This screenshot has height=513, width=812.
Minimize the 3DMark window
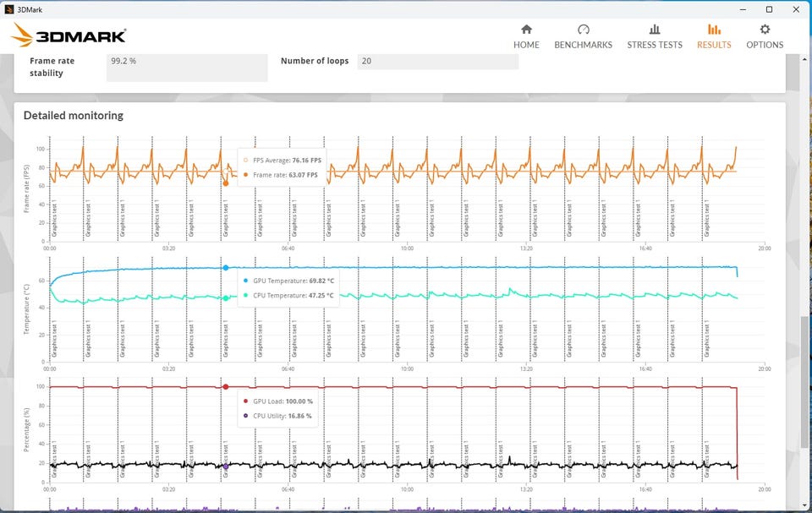pyautogui.click(x=743, y=9)
